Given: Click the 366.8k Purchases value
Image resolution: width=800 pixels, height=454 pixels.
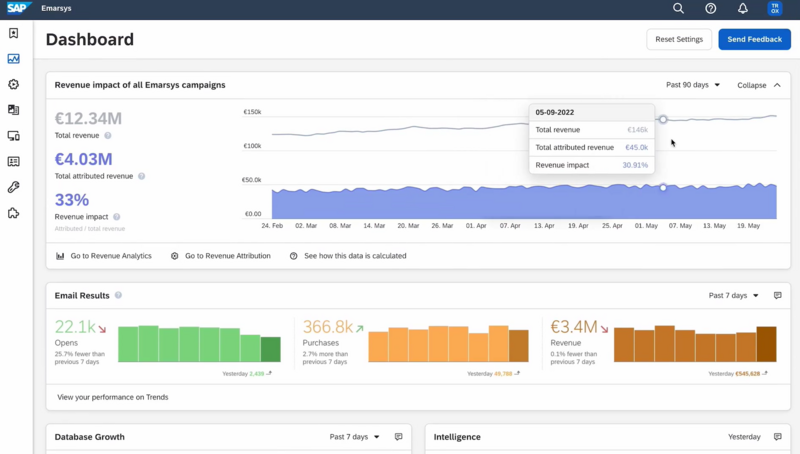Looking at the screenshot, I should tap(328, 326).
